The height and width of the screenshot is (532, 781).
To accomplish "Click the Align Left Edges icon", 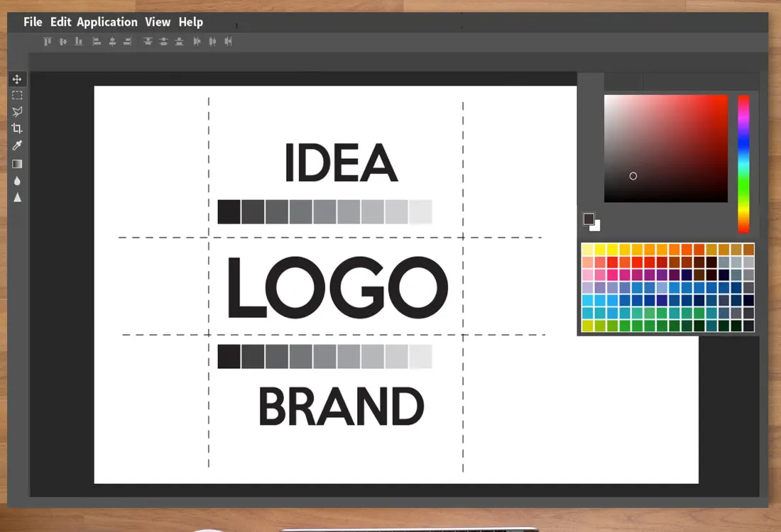I will pyautogui.click(x=97, y=41).
